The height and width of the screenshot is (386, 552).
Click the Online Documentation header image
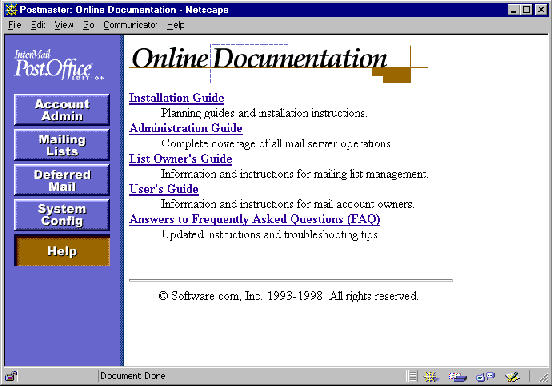pyautogui.click(x=278, y=64)
